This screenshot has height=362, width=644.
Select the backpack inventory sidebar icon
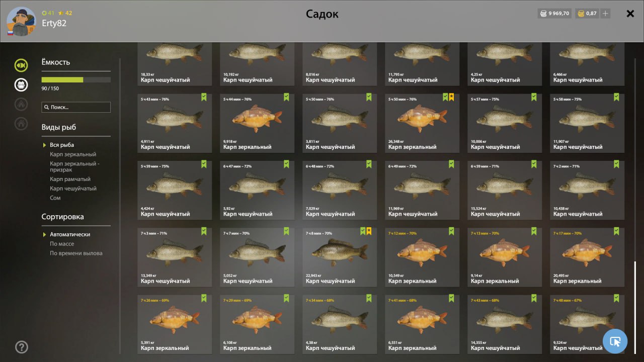point(21,84)
